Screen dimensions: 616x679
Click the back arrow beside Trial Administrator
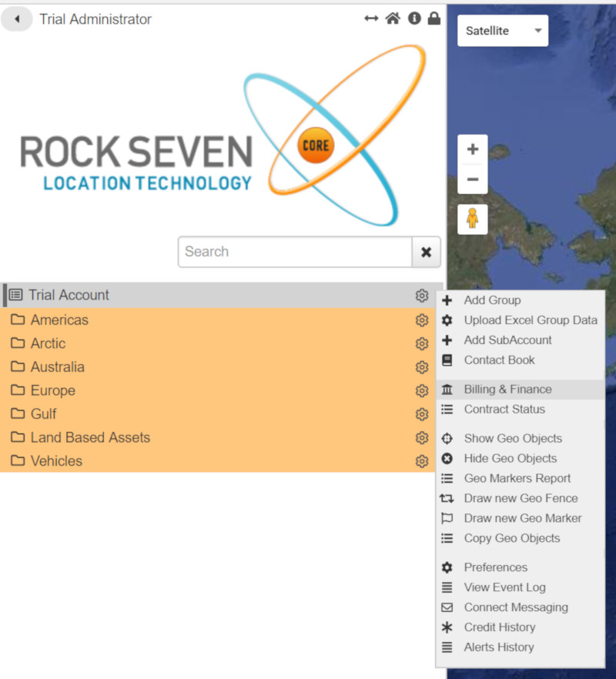[x=17, y=19]
